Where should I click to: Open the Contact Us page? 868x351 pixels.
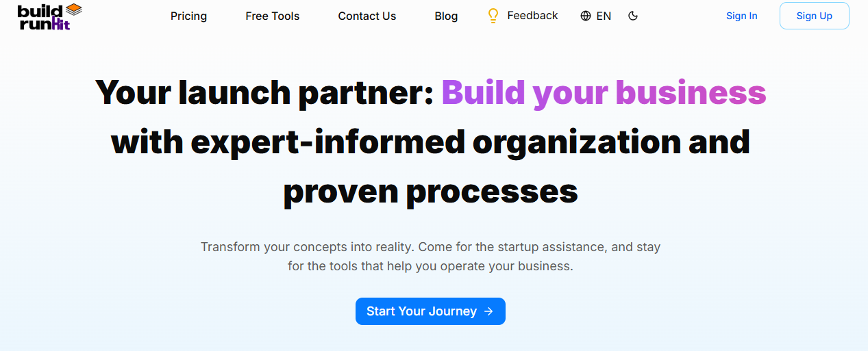[x=367, y=16]
